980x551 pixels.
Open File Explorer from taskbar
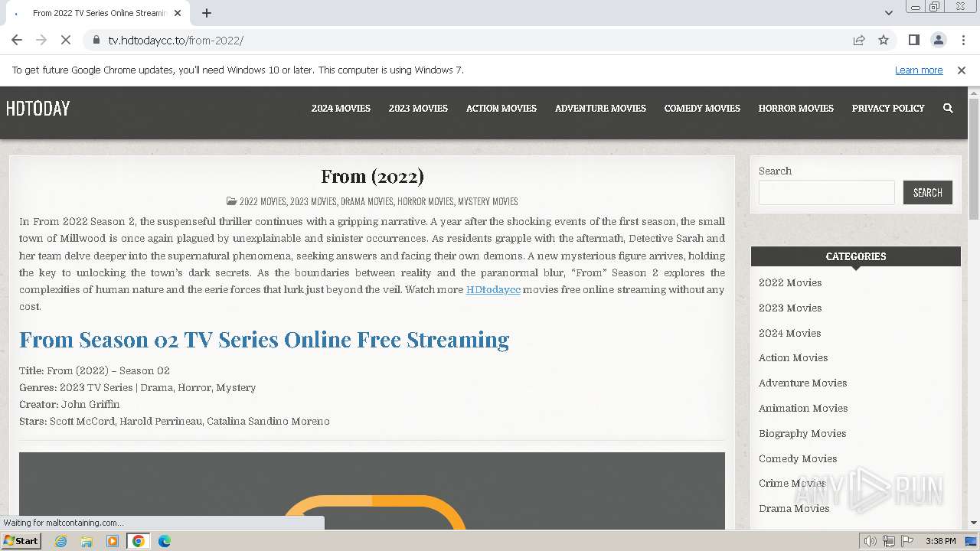[x=87, y=541]
